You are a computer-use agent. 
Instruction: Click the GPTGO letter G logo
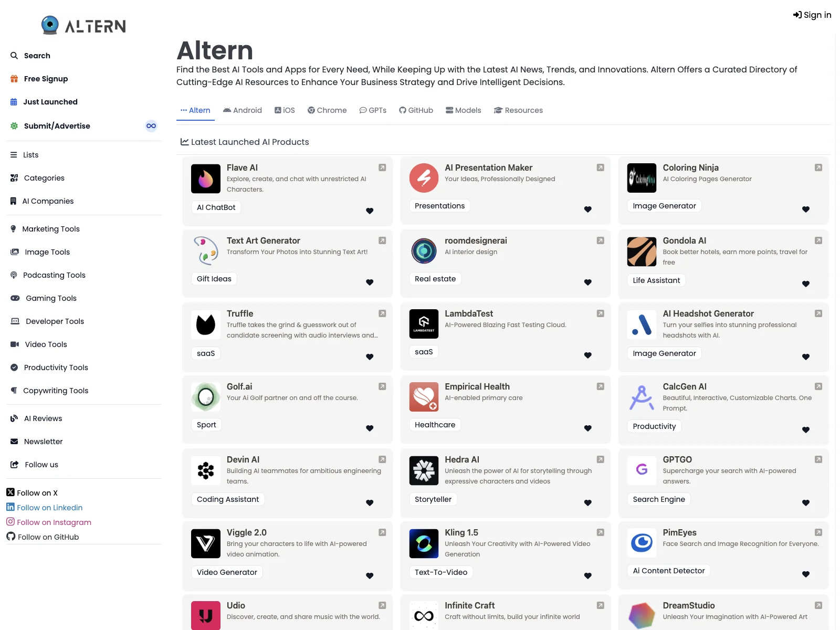click(642, 471)
